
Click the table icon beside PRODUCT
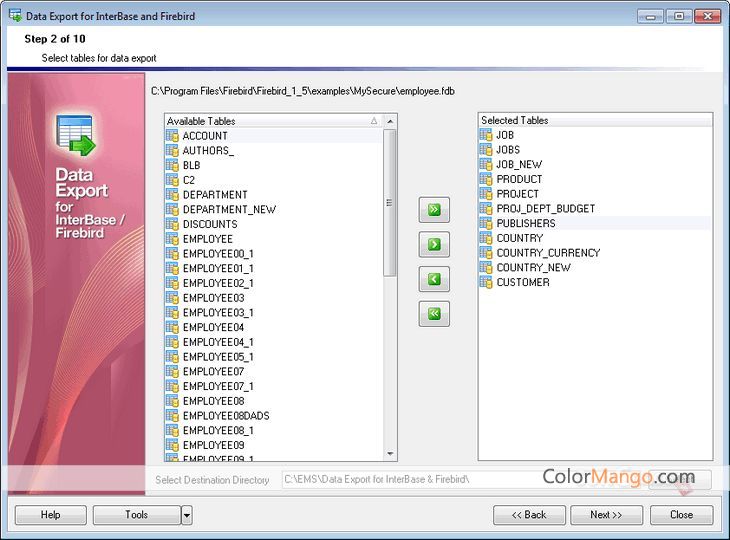(486, 179)
